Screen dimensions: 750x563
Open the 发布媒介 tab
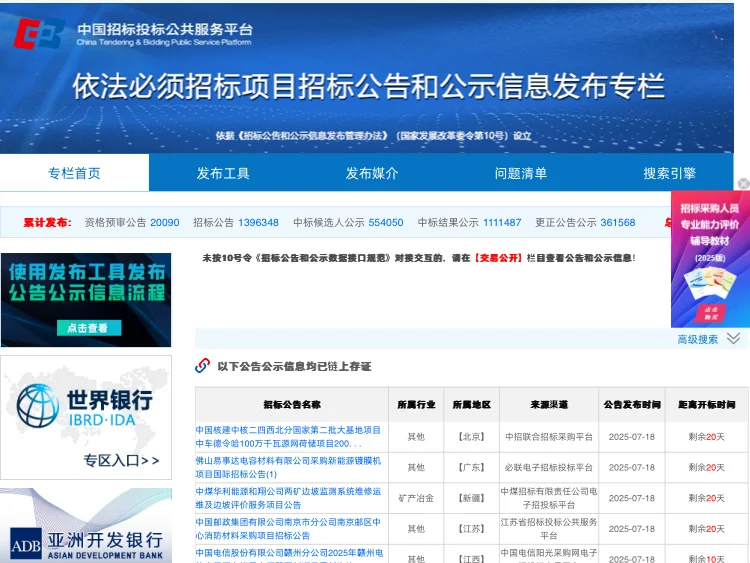pyautogui.click(x=372, y=173)
